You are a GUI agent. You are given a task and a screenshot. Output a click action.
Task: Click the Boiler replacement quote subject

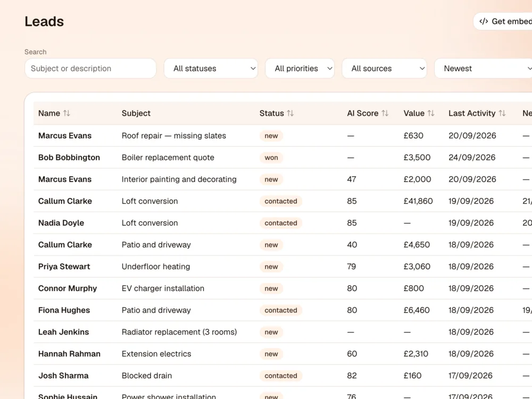[x=168, y=157]
